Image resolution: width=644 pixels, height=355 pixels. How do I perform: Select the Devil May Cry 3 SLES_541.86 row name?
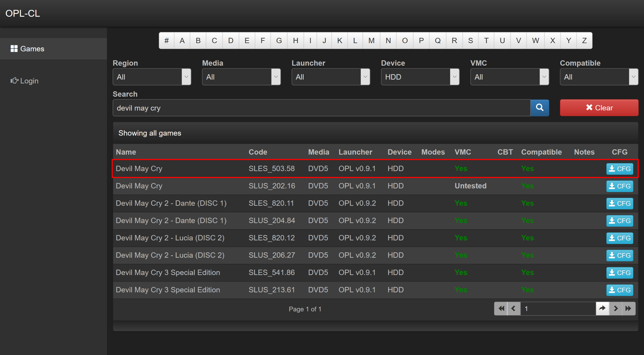point(168,273)
